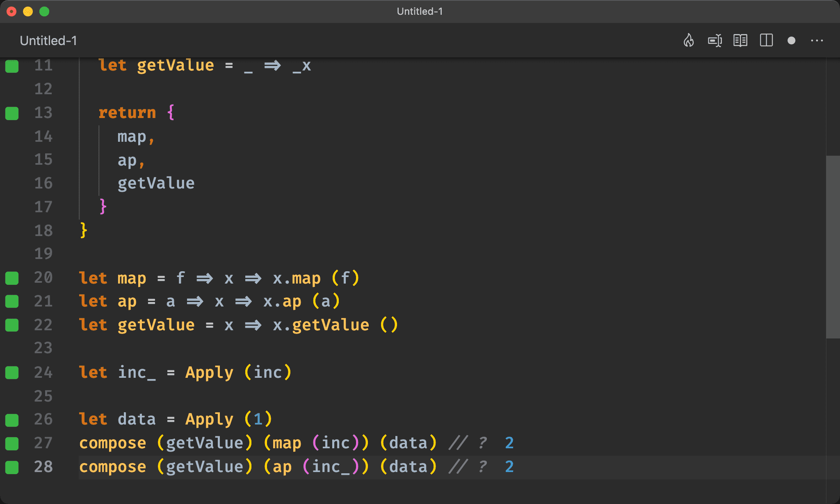Click the unsaved changes dot indicator

point(792,41)
